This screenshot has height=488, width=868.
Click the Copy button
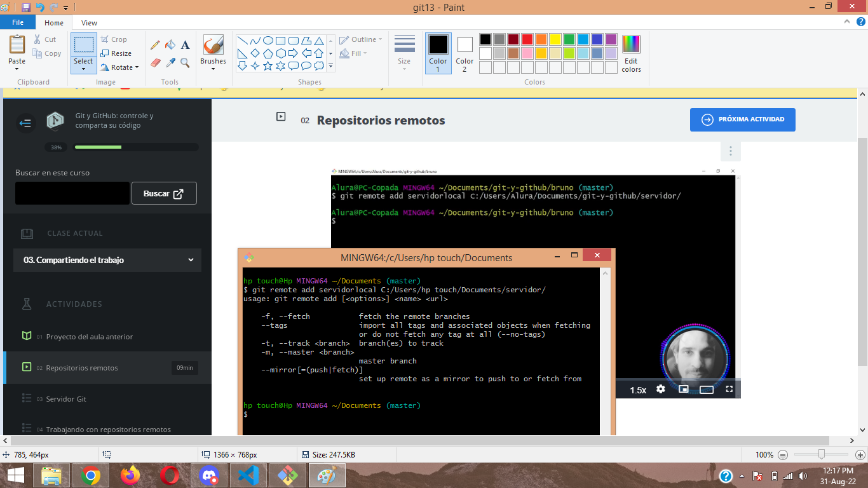coord(47,53)
